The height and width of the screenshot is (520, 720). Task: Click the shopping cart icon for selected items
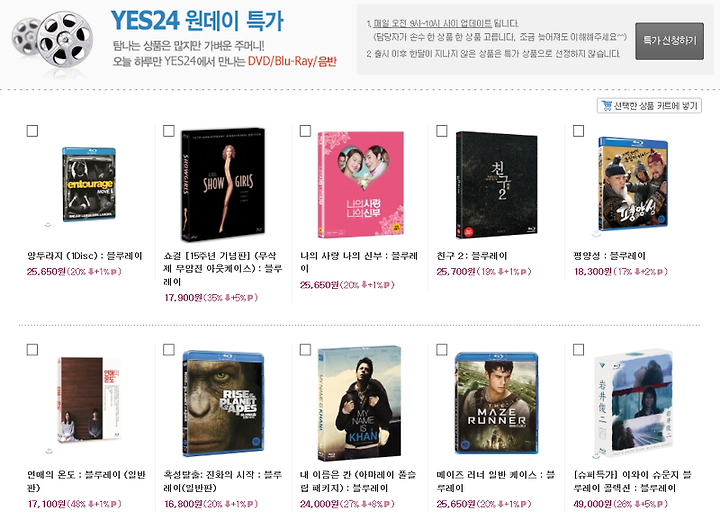[x=607, y=106]
